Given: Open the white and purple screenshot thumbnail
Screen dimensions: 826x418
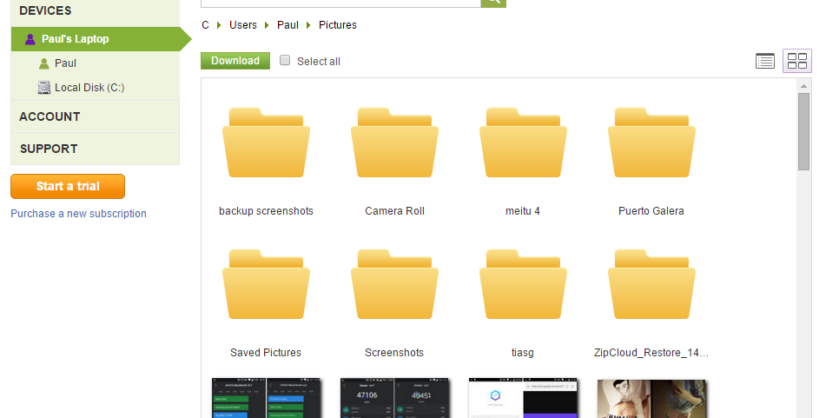Looking at the screenshot, I should [x=523, y=398].
